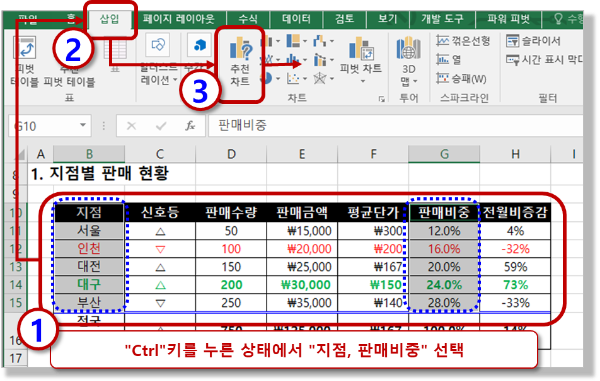Image resolution: width=600 pixels, height=381 pixels.
Task: Click the 판매비중 header cell
Action: [x=444, y=212]
